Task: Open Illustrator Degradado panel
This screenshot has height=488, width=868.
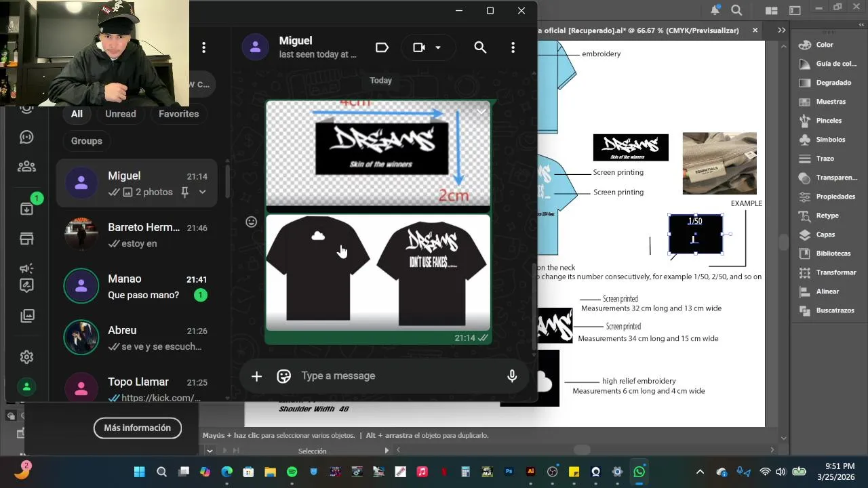Action: (826, 83)
